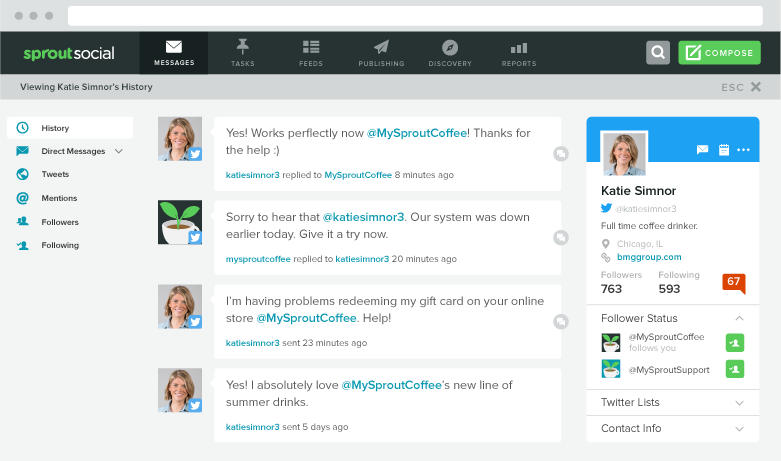View the Reports tab
Image resolution: width=781 pixels, height=461 pixels.
pyautogui.click(x=519, y=53)
